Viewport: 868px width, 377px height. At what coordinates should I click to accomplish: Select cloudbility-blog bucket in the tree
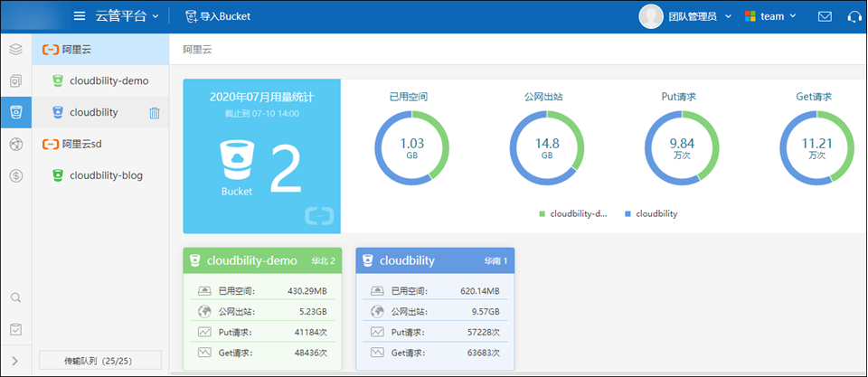pyautogui.click(x=100, y=175)
